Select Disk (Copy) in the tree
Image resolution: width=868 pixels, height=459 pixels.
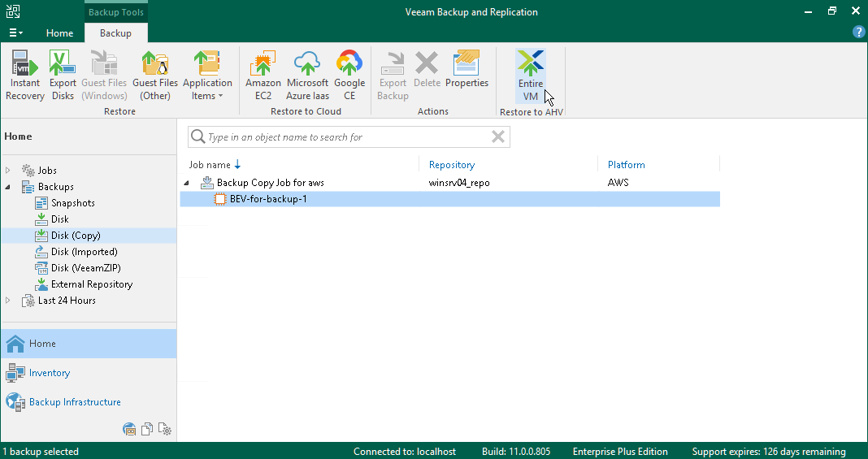click(x=76, y=236)
